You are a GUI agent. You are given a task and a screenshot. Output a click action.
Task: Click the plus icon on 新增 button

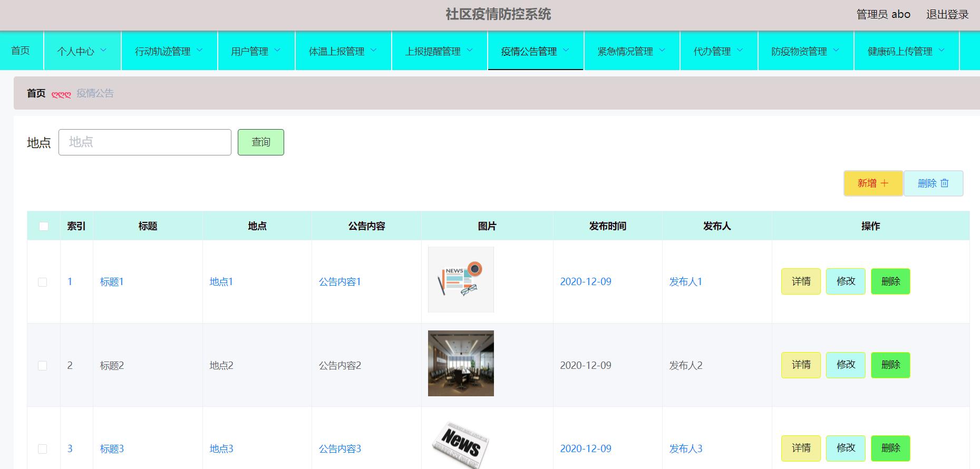pyautogui.click(x=885, y=183)
